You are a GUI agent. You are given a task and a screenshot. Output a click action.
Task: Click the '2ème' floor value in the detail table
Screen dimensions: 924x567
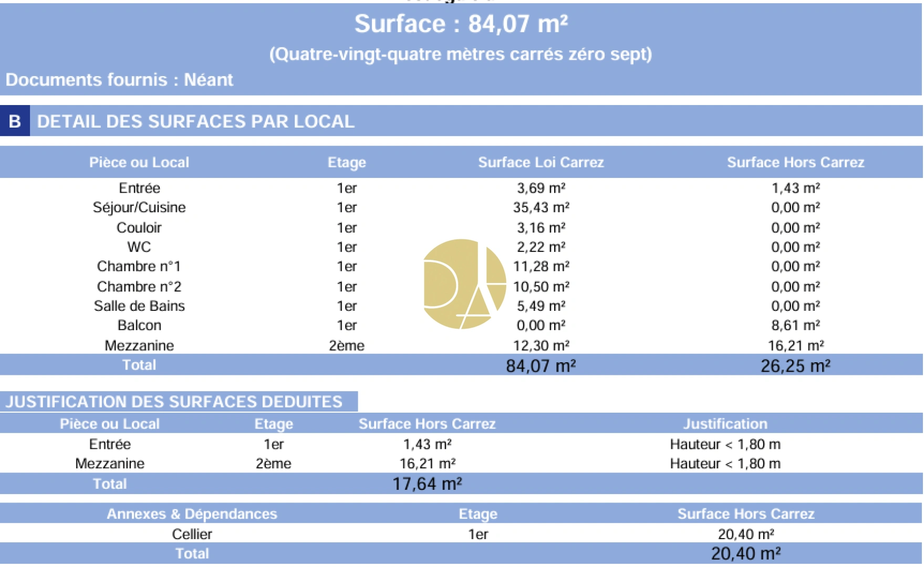pos(347,345)
